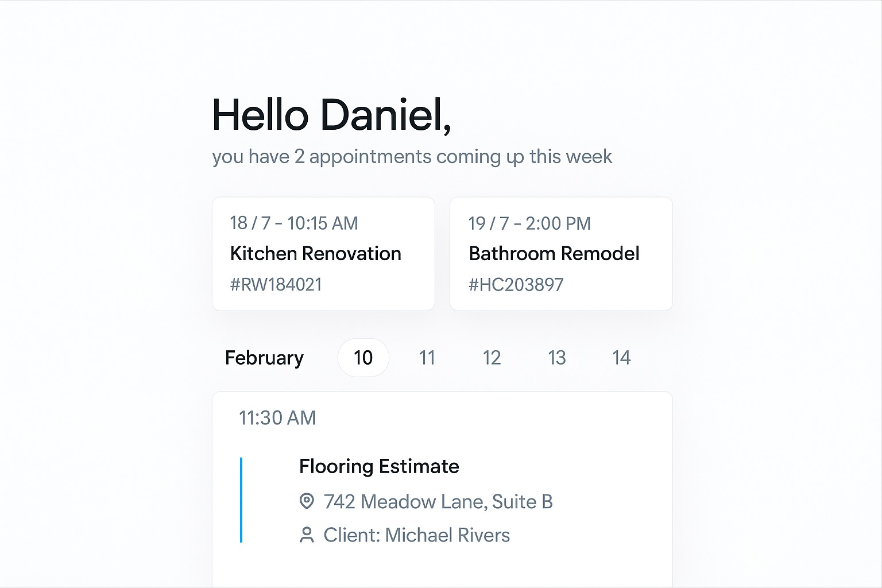Choose date 12 in the calendar row

[x=492, y=358]
